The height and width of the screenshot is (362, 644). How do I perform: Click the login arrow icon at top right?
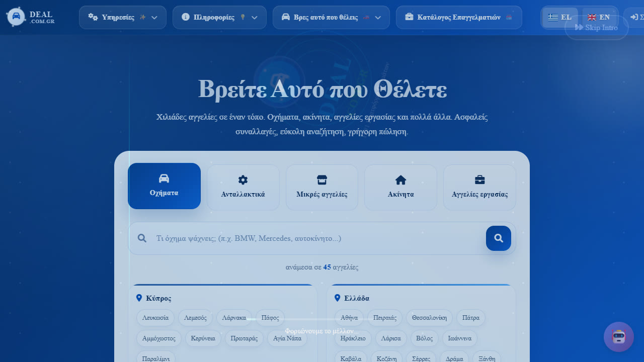pos(634,17)
